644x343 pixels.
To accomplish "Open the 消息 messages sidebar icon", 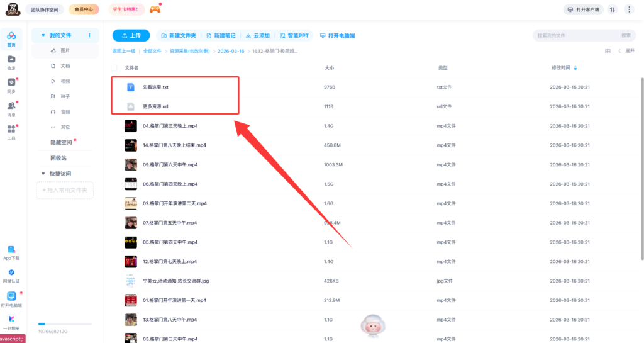I will pyautogui.click(x=11, y=106).
